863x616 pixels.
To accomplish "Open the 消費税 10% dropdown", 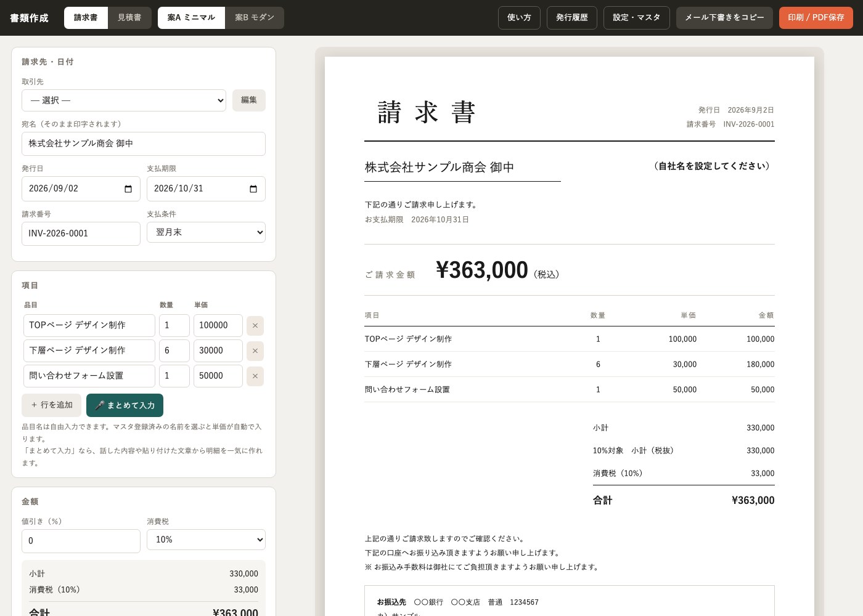I will pos(206,540).
